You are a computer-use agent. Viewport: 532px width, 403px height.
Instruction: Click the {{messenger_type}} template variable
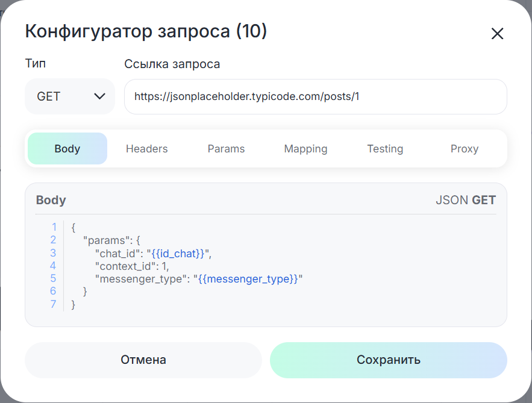coord(248,279)
